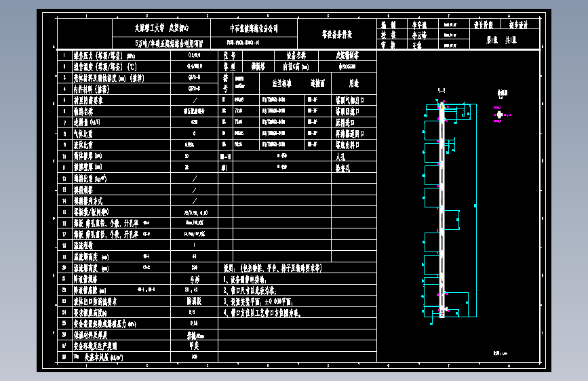Click row 17 筛板 筛孔直径 label
588x381 pixels.
(x=112, y=235)
